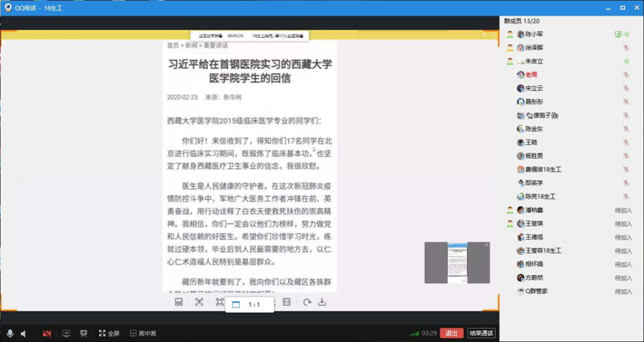644x342 pixels.
Task: Click the leftmost layout icon in image toolbar
Action: pyautogui.click(x=179, y=302)
